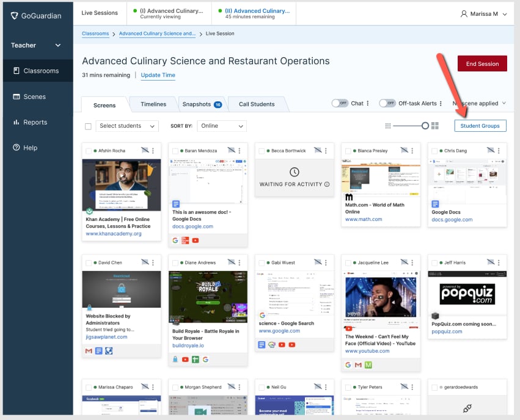
Task: Open Afshin Rocha's Khan Academy screen thumbnail
Action: 122,185
